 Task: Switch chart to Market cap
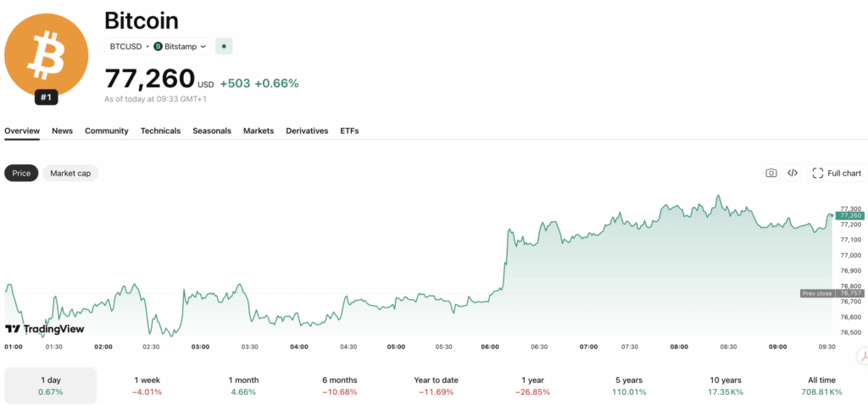[x=70, y=173]
